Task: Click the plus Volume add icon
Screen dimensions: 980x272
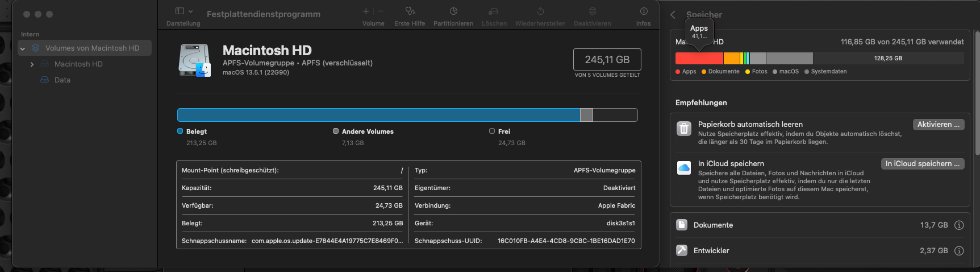Action: pyautogui.click(x=366, y=11)
